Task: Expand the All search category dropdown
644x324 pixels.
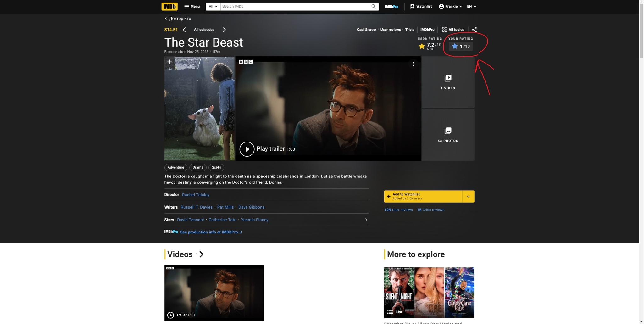Action: 213,6
